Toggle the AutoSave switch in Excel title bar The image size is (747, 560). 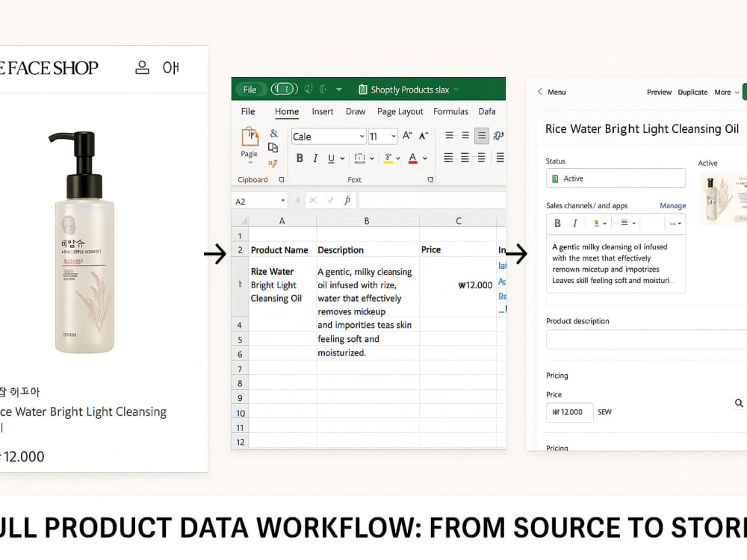285,89
